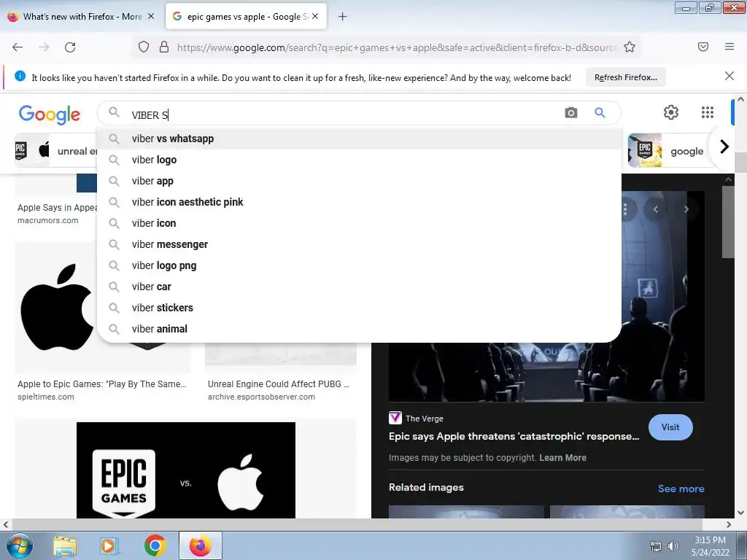The height and width of the screenshot is (560, 747).
Task: Open Firefox hamburger application menu
Action: click(x=729, y=47)
